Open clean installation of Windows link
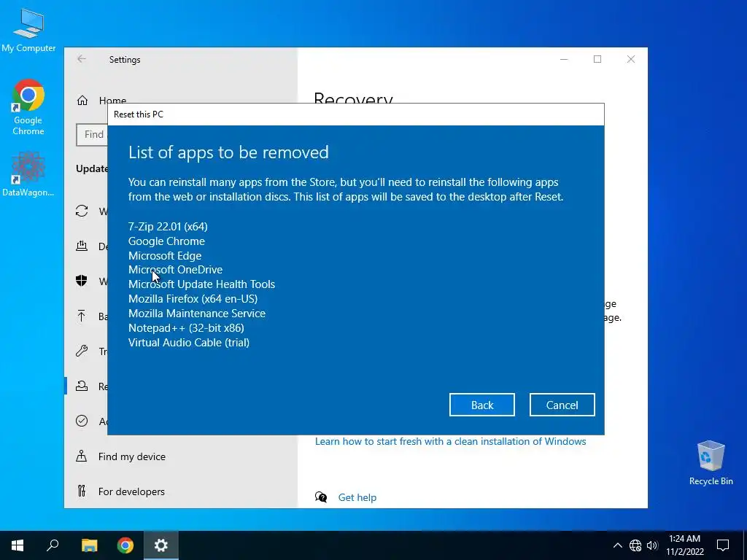 pos(451,441)
